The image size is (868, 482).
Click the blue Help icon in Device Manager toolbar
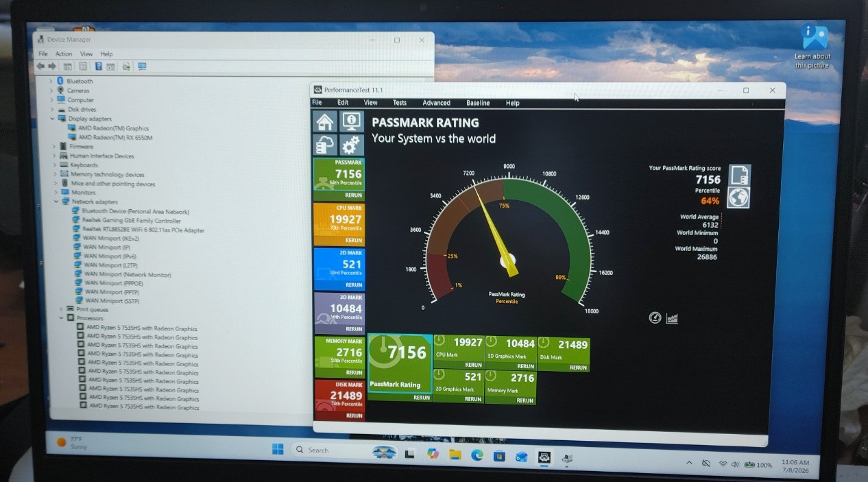99,67
